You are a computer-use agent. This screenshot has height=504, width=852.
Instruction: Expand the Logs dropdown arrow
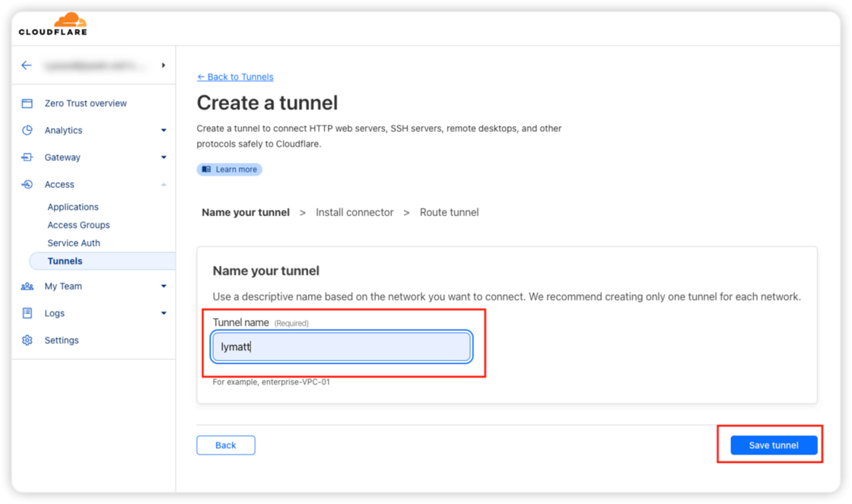164,313
